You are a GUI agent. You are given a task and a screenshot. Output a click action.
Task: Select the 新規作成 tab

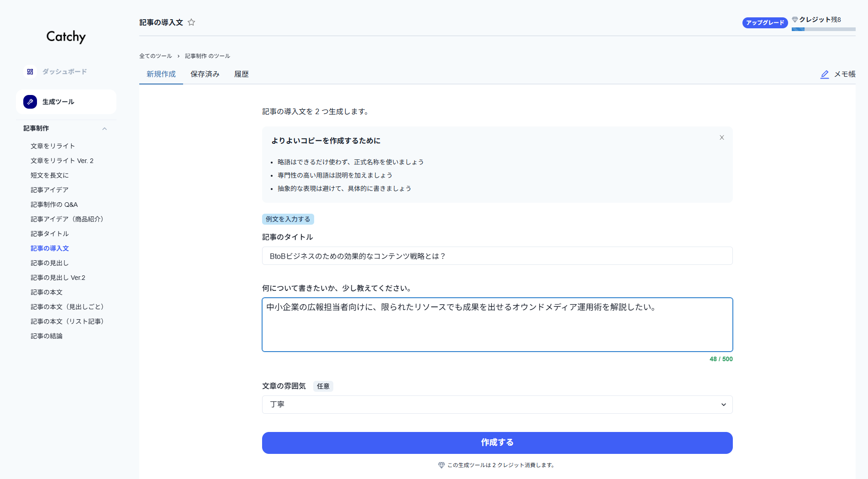[x=161, y=74]
